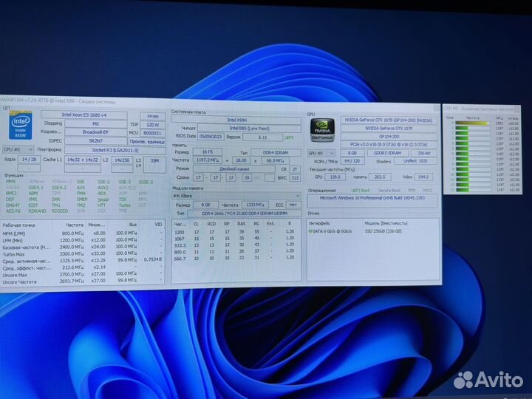Click the 'B000031' MCU field

(153, 133)
